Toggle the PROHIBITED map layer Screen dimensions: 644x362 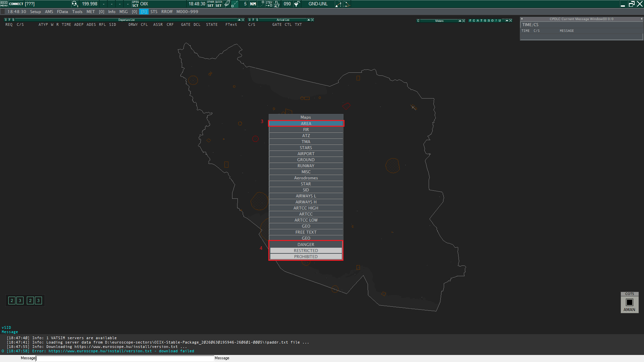(306, 257)
